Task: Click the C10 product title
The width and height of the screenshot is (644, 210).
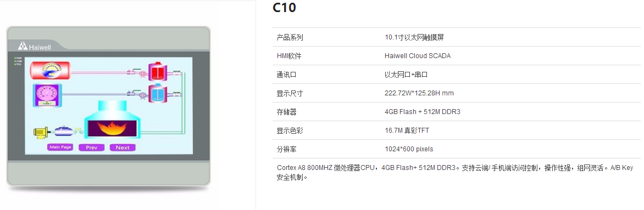Action: [x=284, y=8]
